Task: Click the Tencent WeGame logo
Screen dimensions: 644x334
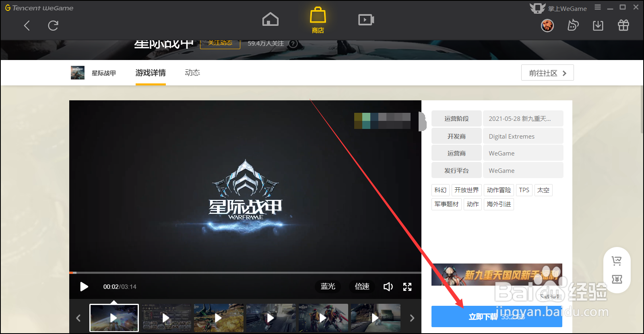Action: 39,8
